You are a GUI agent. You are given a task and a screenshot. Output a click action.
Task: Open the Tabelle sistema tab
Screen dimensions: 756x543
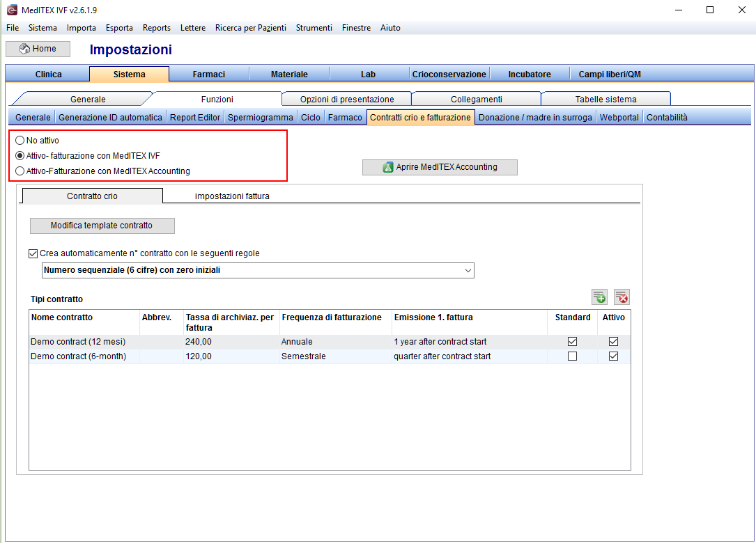[606, 100]
